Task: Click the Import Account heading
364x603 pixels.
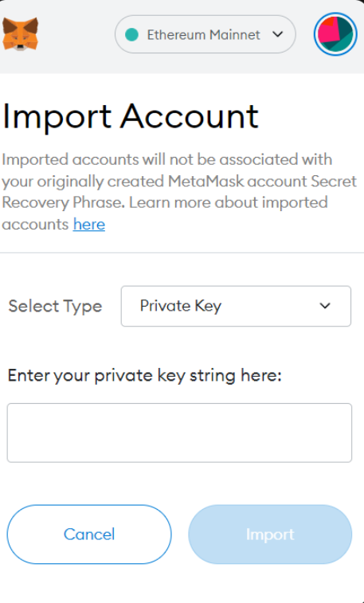Action: tap(131, 116)
